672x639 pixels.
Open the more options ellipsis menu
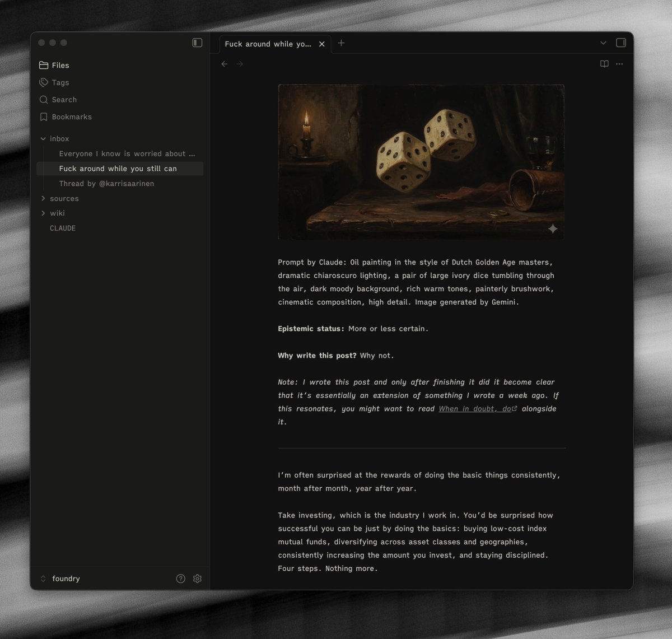[x=619, y=64]
